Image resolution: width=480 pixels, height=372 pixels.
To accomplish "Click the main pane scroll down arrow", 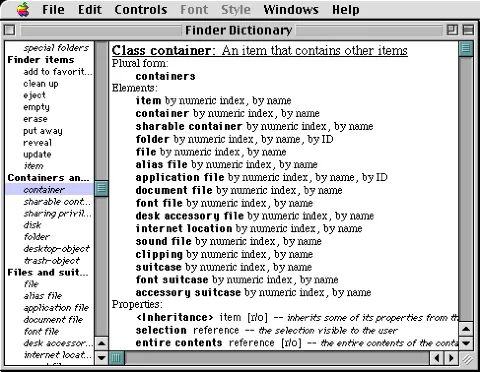I will tap(466, 343).
